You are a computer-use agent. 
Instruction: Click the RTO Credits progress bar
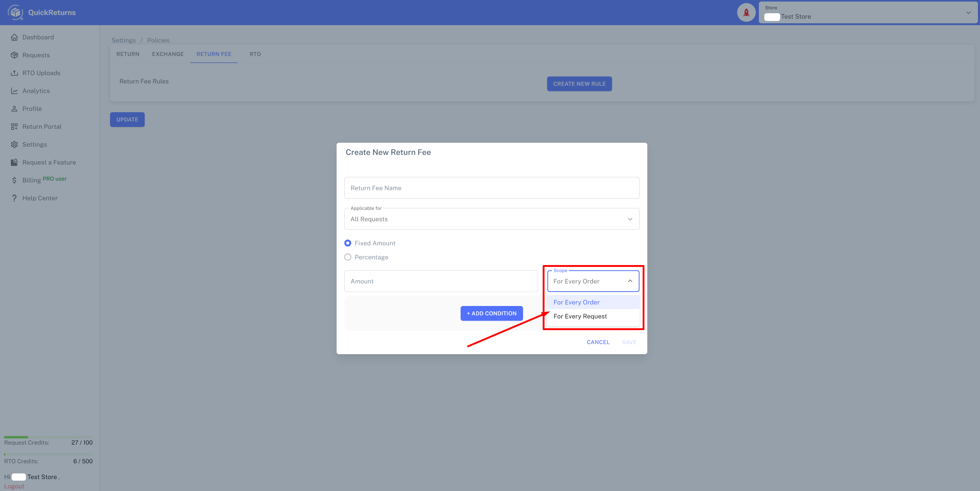pos(48,454)
